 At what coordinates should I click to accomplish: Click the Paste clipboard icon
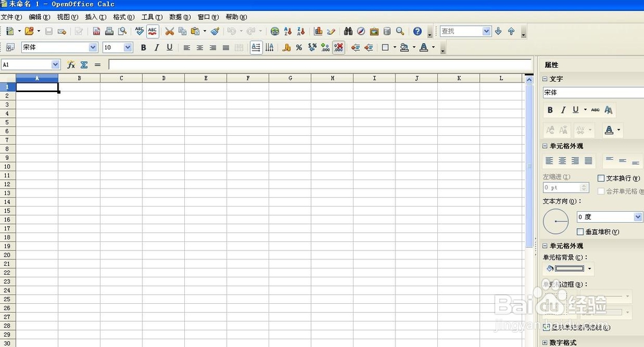(x=196, y=31)
